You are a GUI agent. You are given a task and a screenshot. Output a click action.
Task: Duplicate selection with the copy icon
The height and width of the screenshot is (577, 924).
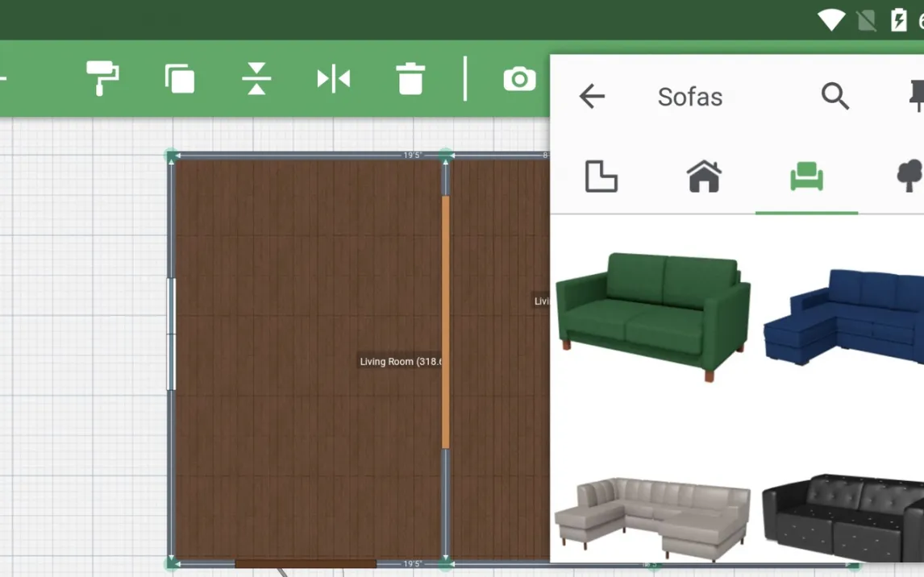click(179, 78)
